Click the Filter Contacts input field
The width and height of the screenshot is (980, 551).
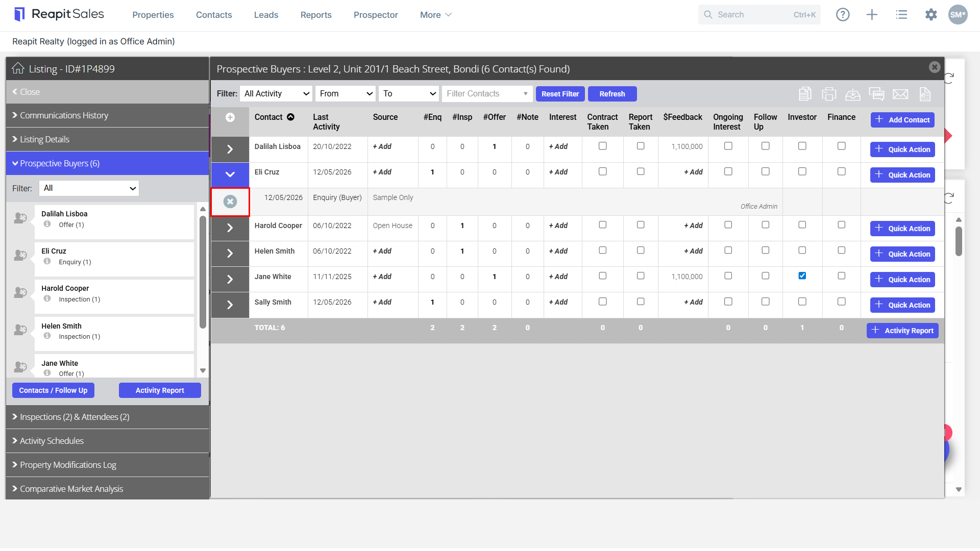tap(487, 94)
